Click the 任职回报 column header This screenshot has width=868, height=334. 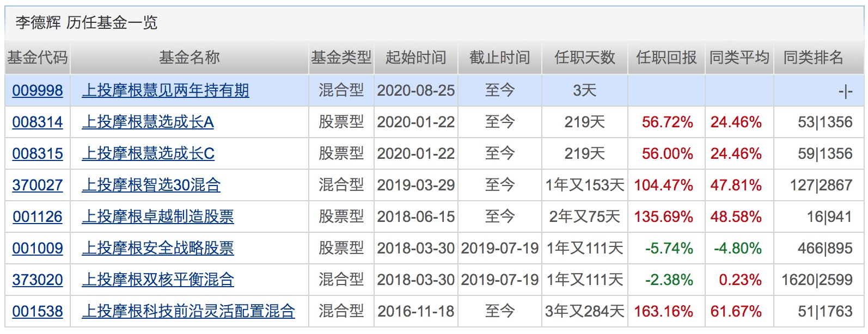tap(667, 57)
